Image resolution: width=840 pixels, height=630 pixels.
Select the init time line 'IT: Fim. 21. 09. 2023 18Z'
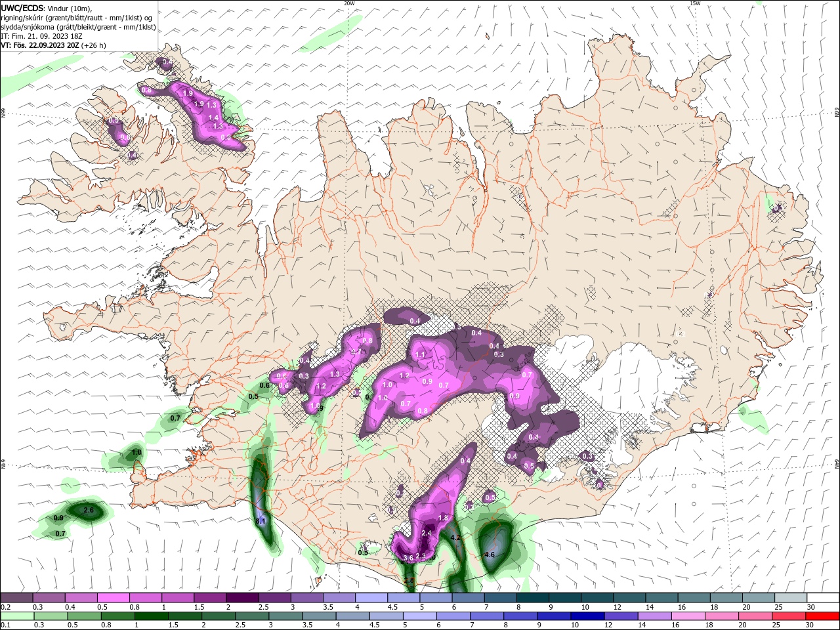[40, 36]
